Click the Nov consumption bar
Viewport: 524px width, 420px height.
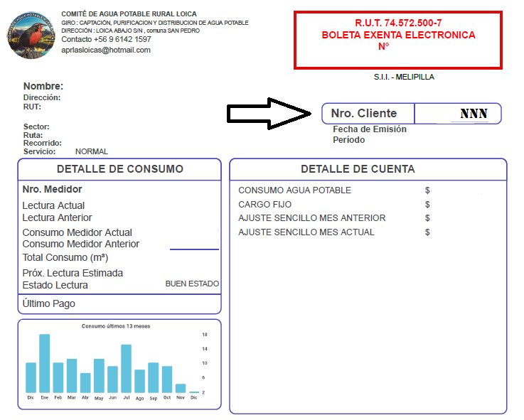tap(181, 388)
